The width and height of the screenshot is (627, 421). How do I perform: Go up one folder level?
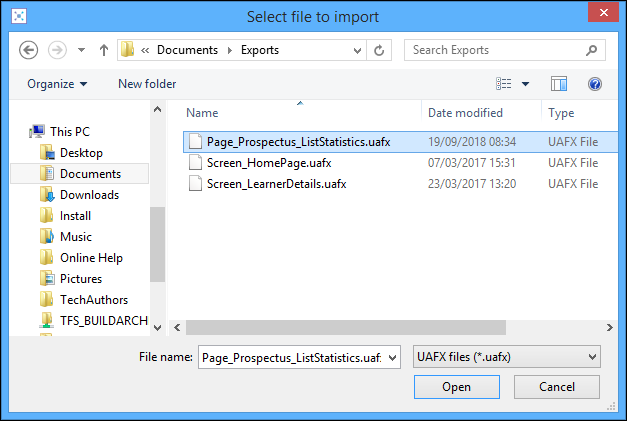click(x=104, y=50)
